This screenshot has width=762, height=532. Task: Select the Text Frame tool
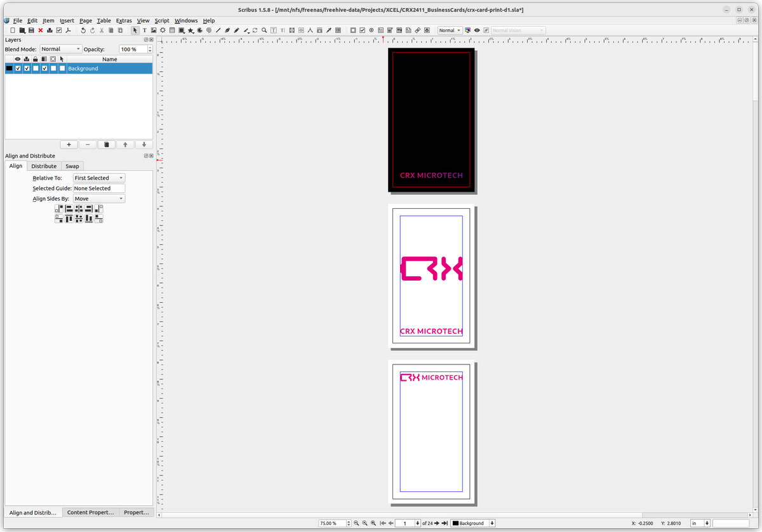(x=144, y=30)
